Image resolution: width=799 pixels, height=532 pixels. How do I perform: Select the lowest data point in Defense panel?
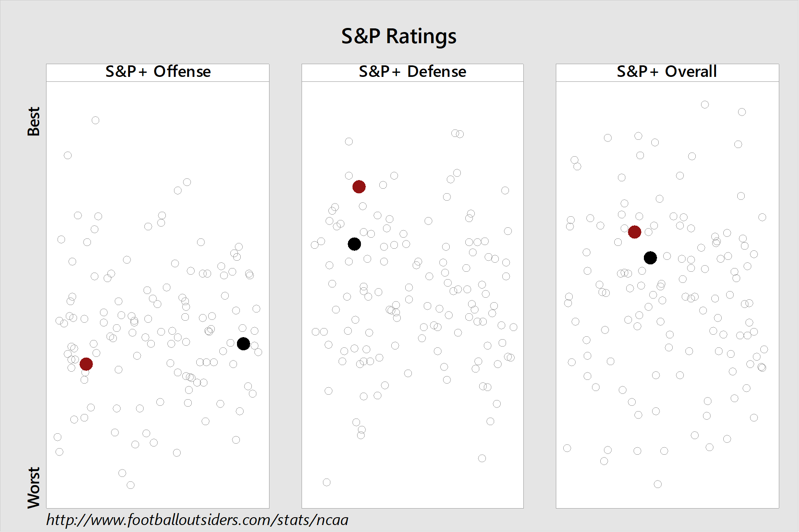[327, 482]
